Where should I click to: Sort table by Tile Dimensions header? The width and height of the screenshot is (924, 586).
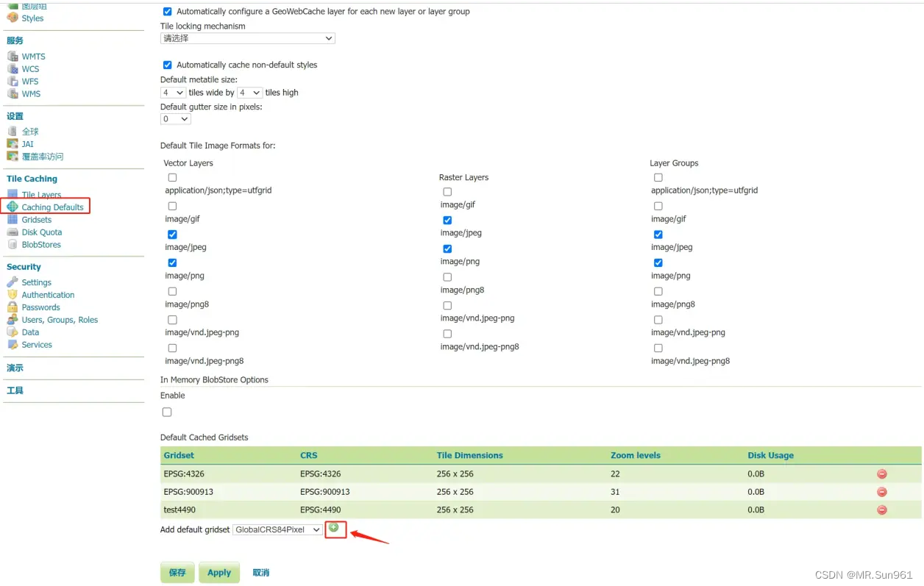[x=469, y=455]
